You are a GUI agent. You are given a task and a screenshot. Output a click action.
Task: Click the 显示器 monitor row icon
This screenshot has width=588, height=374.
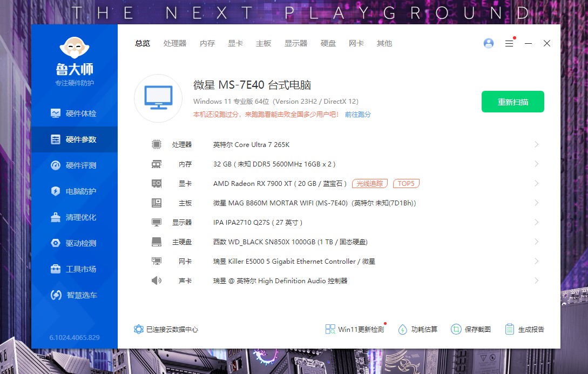tap(157, 222)
